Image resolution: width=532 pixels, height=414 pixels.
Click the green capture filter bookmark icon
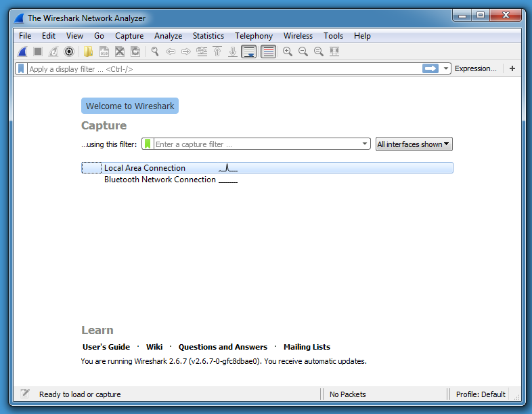(x=148, y=144)
